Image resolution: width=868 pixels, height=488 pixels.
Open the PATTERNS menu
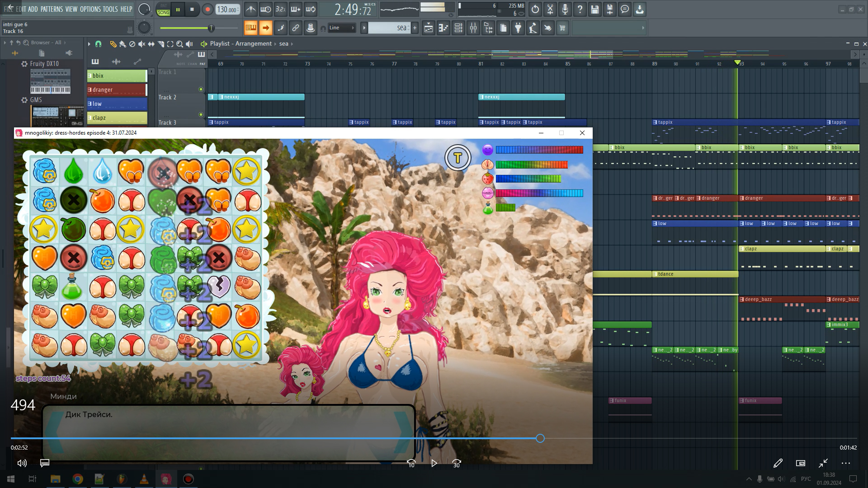(52, 9)
